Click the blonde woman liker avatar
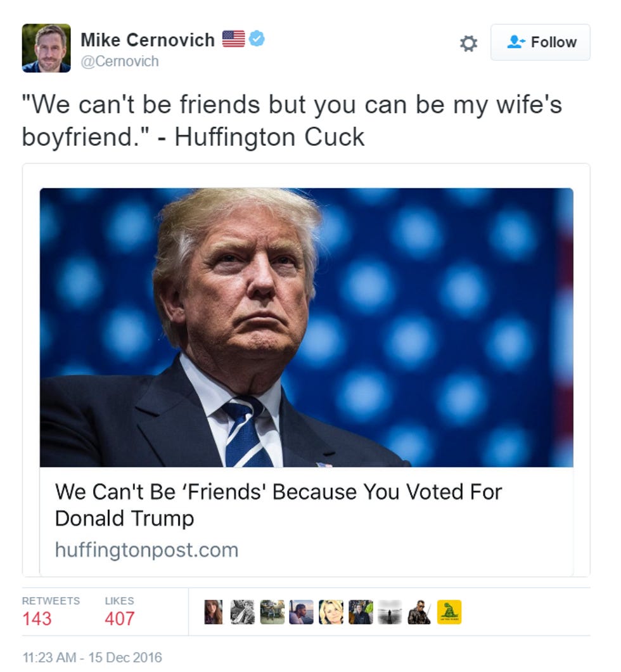Viewport: 621px width, 672px height. [x=331, y=612]
